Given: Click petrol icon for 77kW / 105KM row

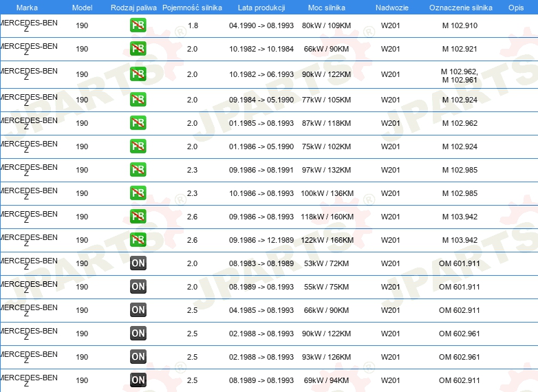Looking at the screenshot, I should pyautogui.click(x=138, y=100).
